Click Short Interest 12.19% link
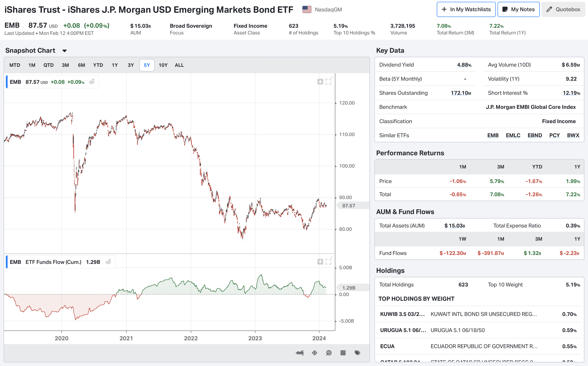 coord(571,93)
